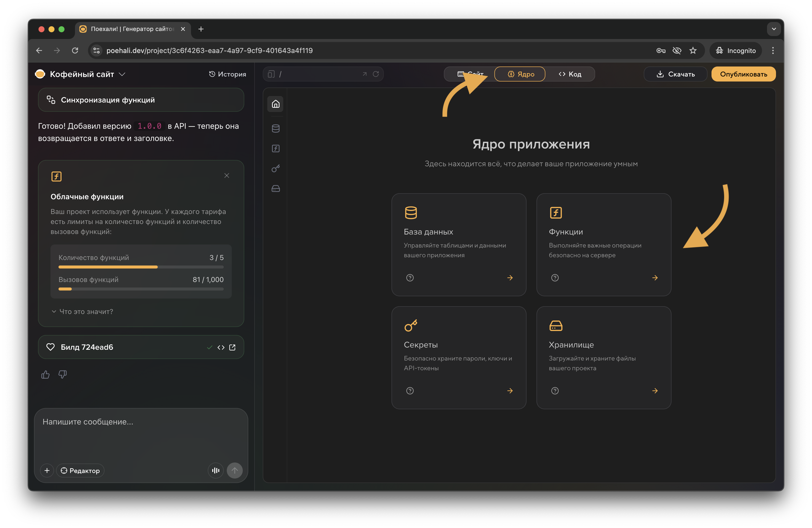This screenshot has height=528, width=812.
Task: Open the functions icon in the sidebar
Action: pos(276,148)
